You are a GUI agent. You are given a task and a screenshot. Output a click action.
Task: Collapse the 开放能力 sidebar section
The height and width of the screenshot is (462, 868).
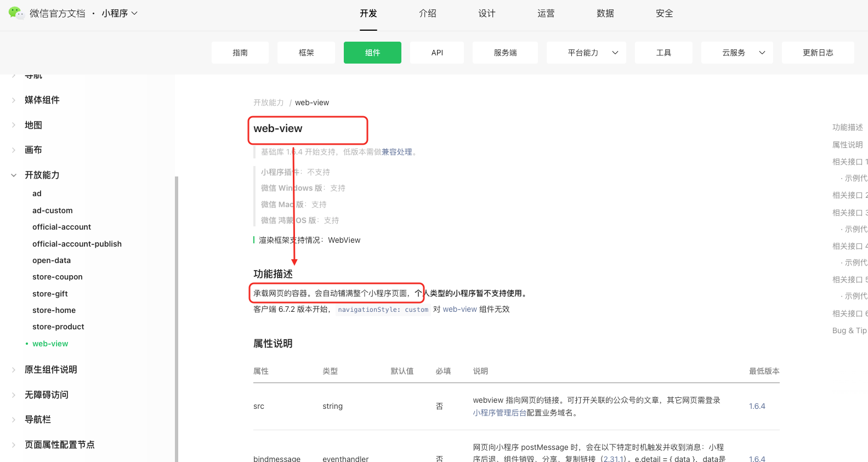click(14, 175)
